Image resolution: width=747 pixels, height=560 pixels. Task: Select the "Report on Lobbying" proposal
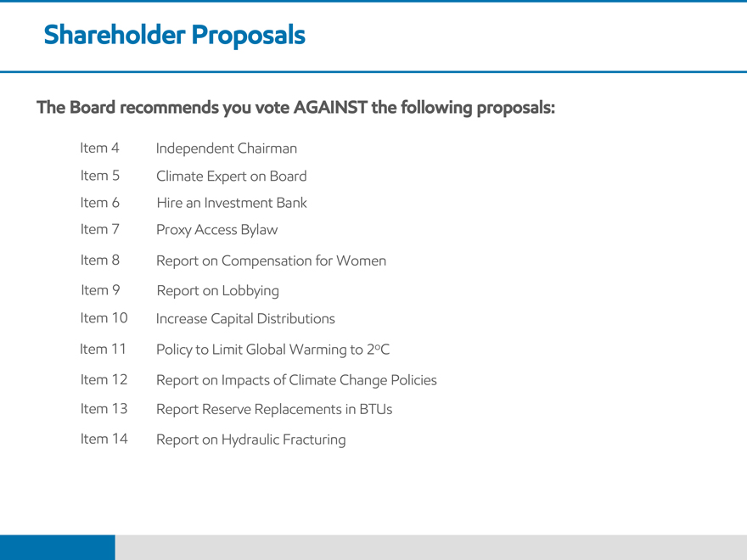[217, 290]
